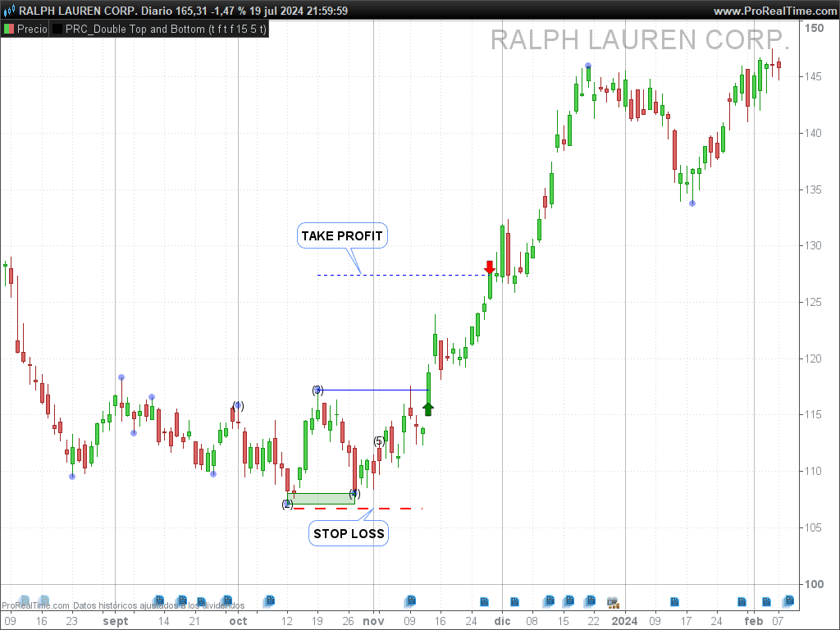Screen dimensions: 840x630
Task: Click the pivot marker labeled (2)
Action: coord(288,504)
